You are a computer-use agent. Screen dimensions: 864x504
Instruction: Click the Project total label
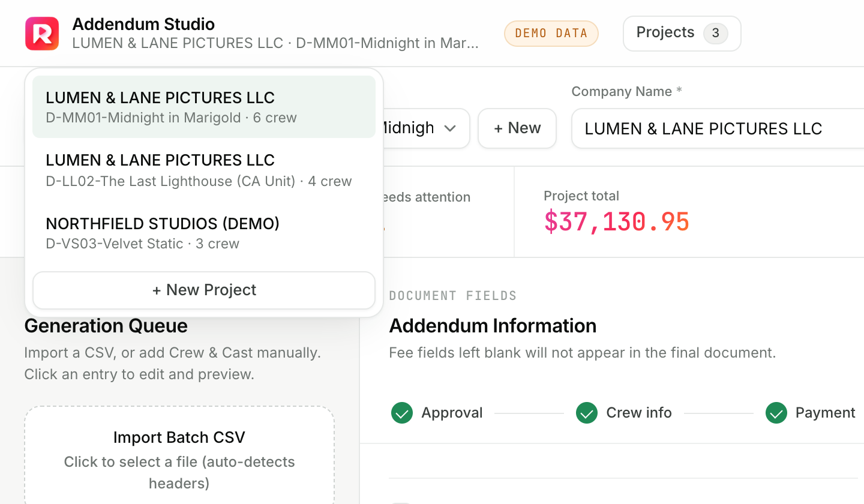point(581,196)
